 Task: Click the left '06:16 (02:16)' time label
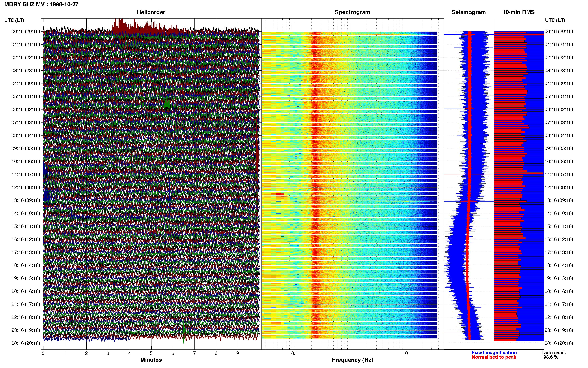coord(26,109)
